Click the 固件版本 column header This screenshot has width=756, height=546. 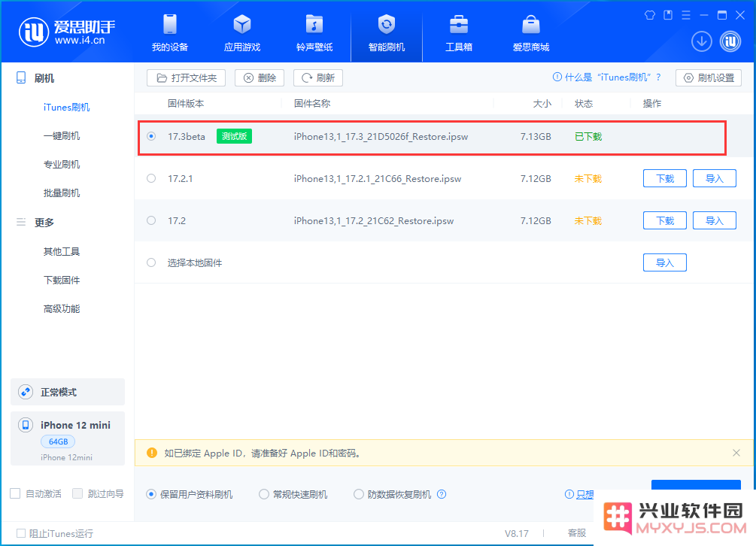coord(186,103)
